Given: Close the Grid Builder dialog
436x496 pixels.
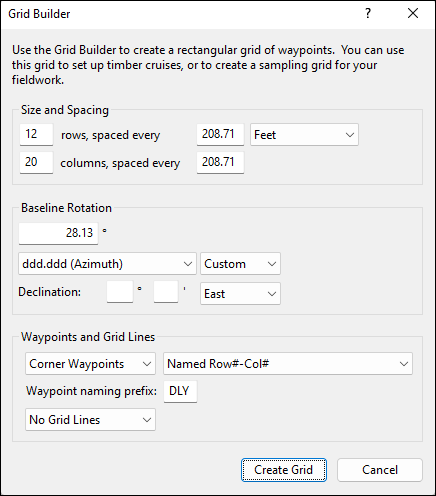Looking at the screenshot, I should (x=413, y=13).
